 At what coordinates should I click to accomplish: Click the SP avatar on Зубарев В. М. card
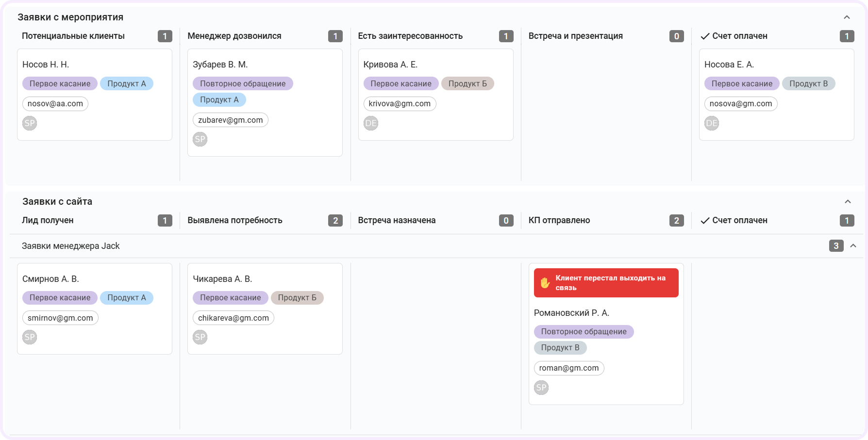(200, 139)
